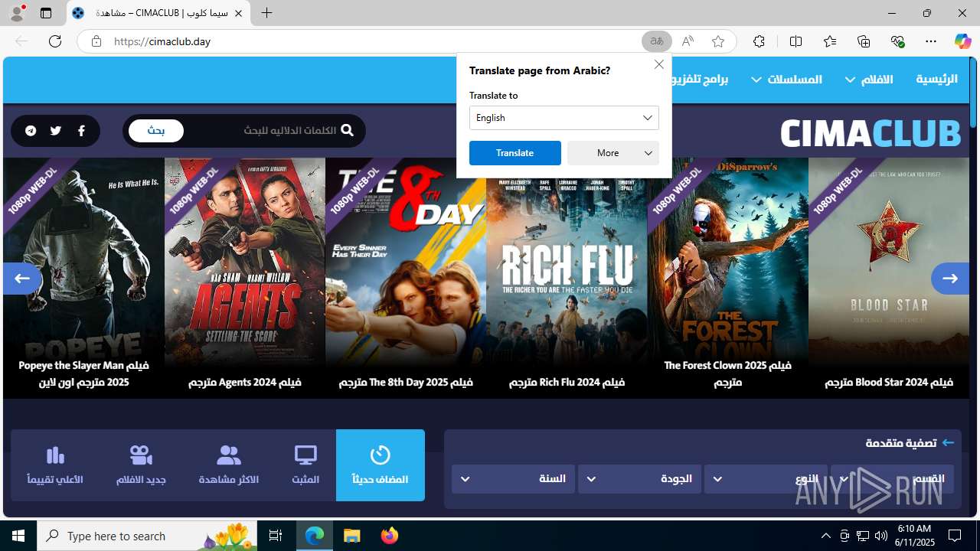Open Firefox from taskbar
Screen dimensions: 980x551
pos(389,536)
